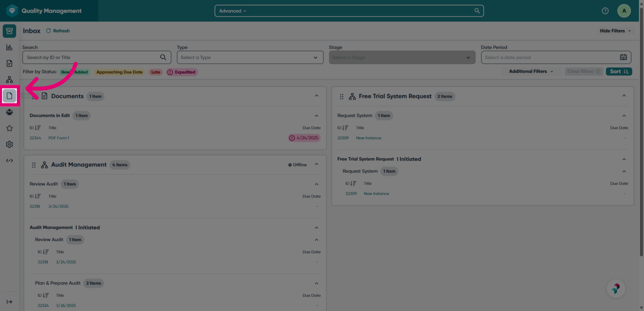Click the Free Trial 2 Items badge
The image size is (644, 311).
445,97
